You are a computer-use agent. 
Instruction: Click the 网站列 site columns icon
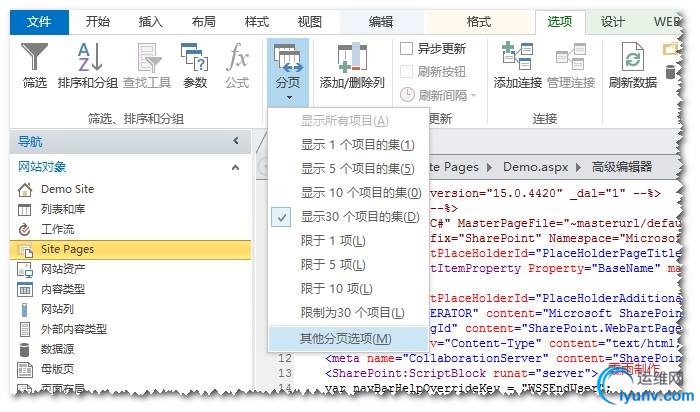pyautogui.click(x=25, y=309)
